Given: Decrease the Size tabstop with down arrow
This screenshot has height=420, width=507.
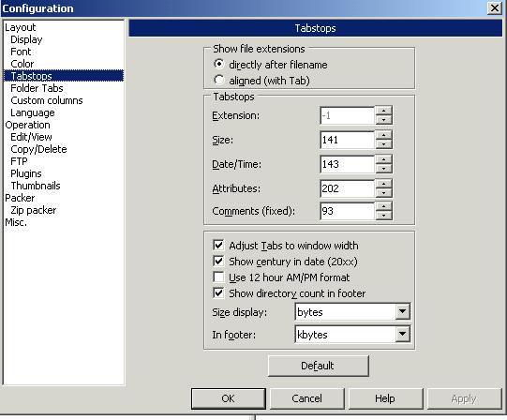Looking at the screenshot, I should pyautogui.click(x=384, y=144).
